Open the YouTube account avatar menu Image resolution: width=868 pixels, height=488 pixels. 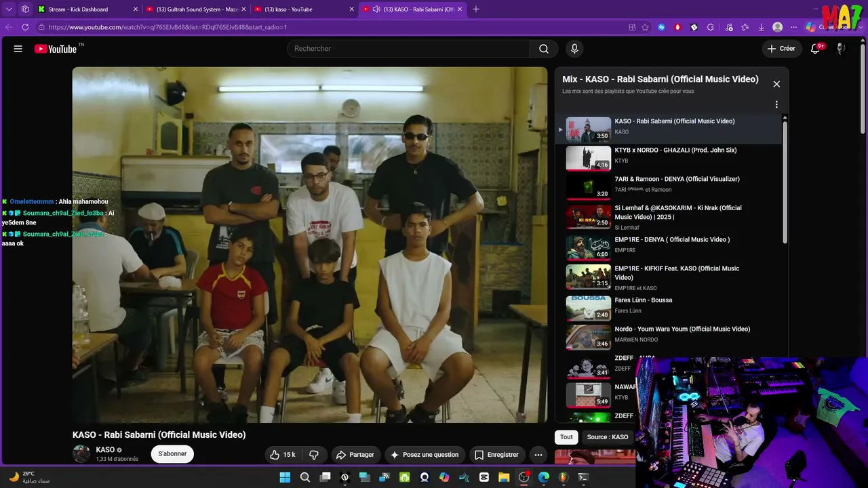pyautogui.click(x=841, y=49)
